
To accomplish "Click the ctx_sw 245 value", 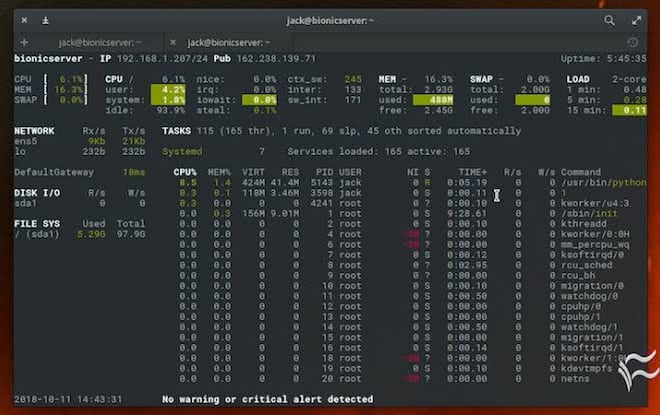I will coord(353,79).
